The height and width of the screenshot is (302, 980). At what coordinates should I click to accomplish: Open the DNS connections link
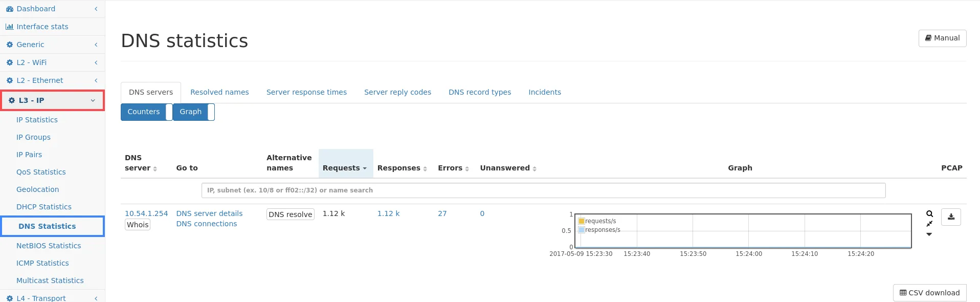click(x=207, y=224)
